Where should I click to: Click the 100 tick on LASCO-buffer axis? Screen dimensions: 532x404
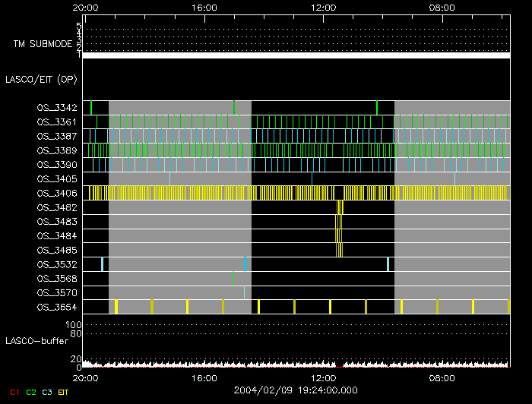click(75, 325)
